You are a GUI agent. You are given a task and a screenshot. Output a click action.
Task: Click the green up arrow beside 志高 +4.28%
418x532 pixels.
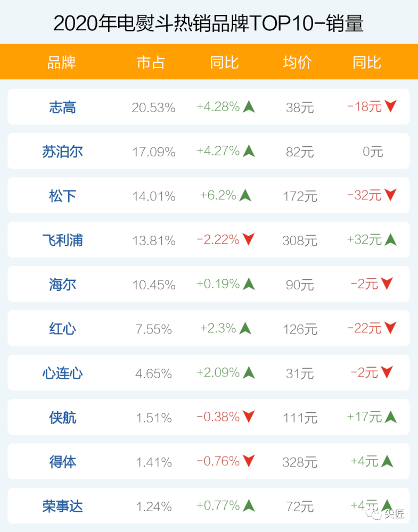coord(249,107)
